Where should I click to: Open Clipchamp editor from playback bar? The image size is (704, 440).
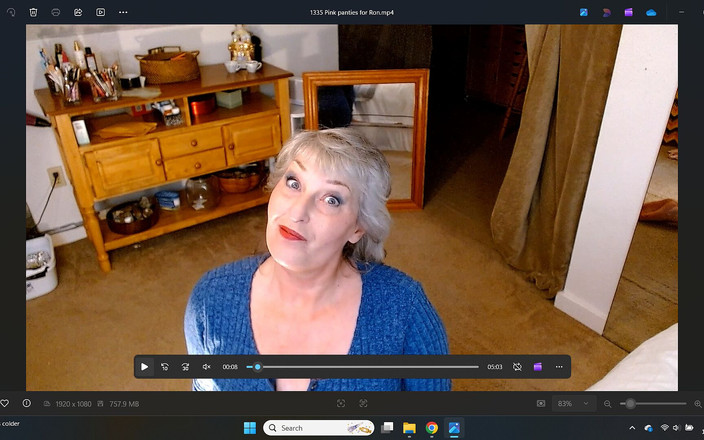click(x=538, y=367)
